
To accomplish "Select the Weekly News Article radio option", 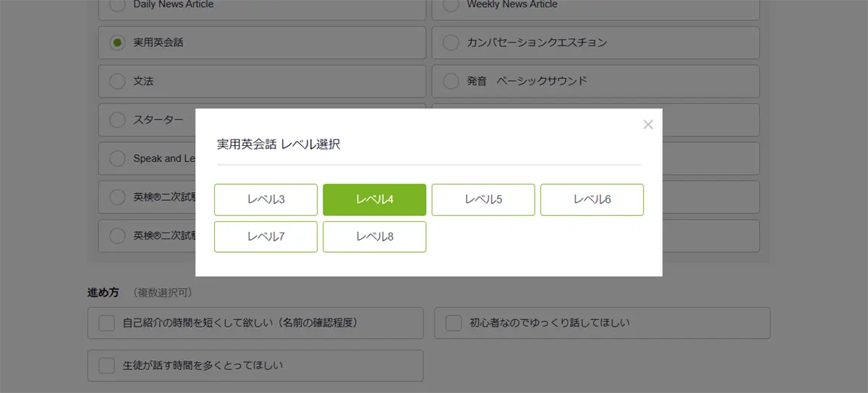I will pos(451,4).
